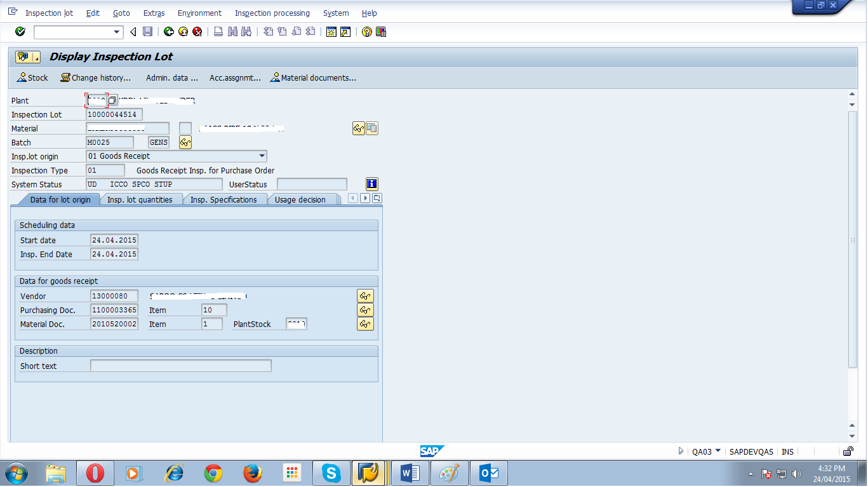Image resolution: width=868 pixels, height=487 pixels.
Task: Open the display details icon beside Material
Action: pyautogui.click(x=358, y=128)
